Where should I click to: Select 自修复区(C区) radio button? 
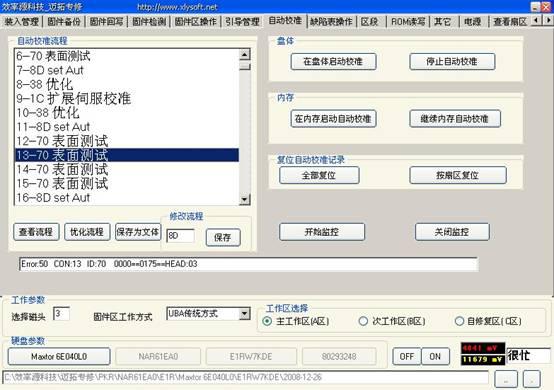(459, 321)
